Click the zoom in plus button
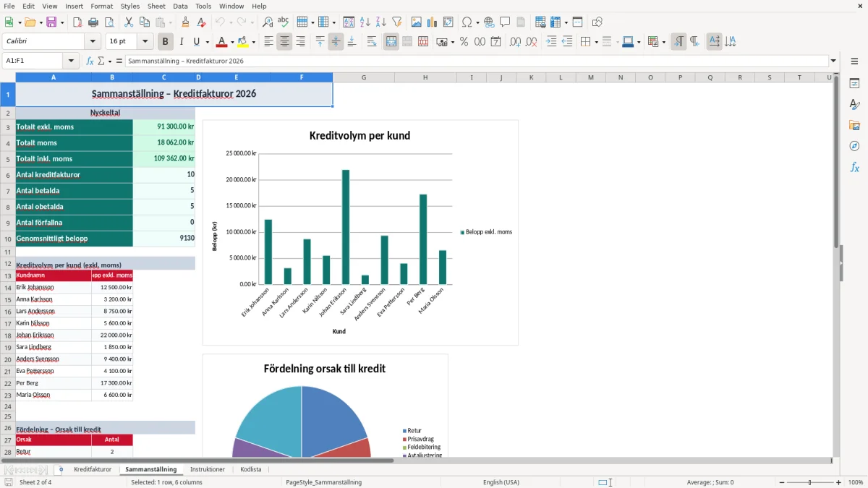868x488 pixels. point(839,482)
